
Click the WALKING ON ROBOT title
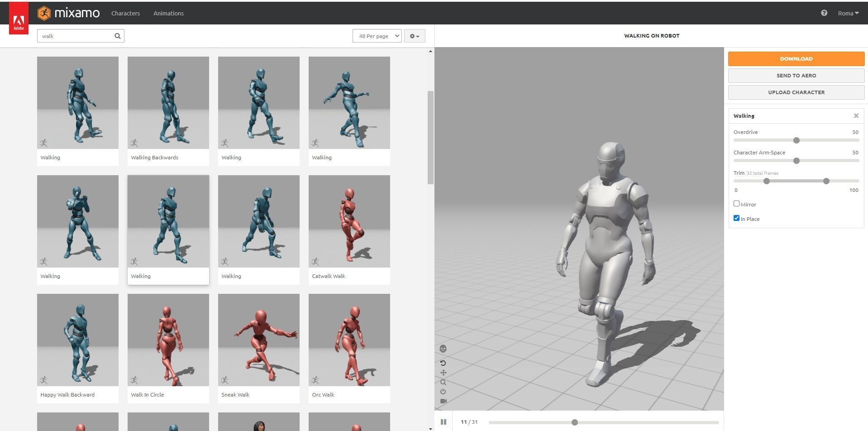[x=652, y=36]
